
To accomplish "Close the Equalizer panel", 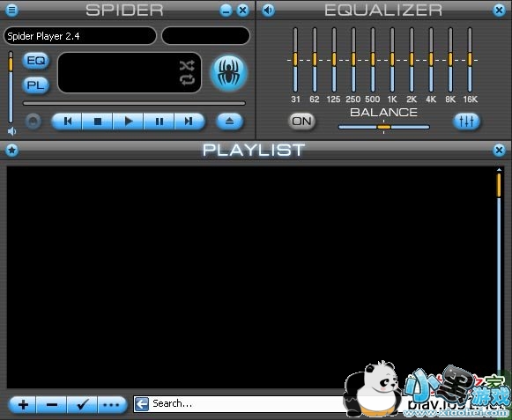I will pyautogui.click(x=499, y=11).
